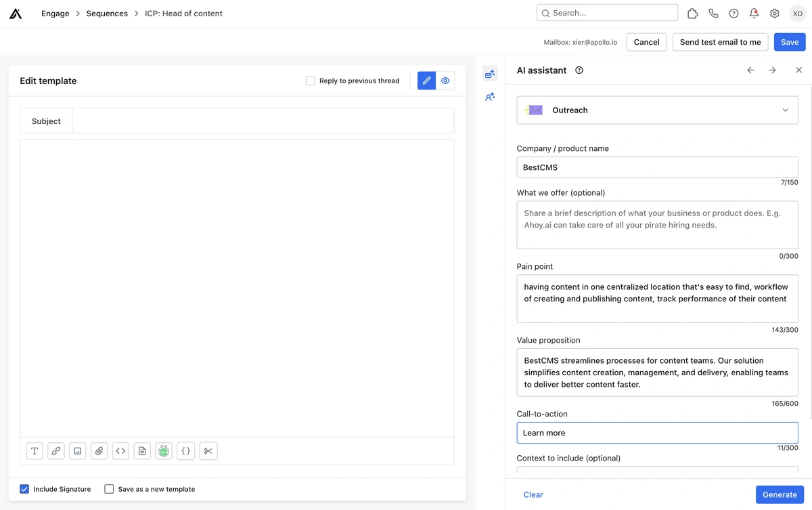Go to next AI assistant result arrow
Viewport: 812px width, 510px height.
[x=772, y=70]
